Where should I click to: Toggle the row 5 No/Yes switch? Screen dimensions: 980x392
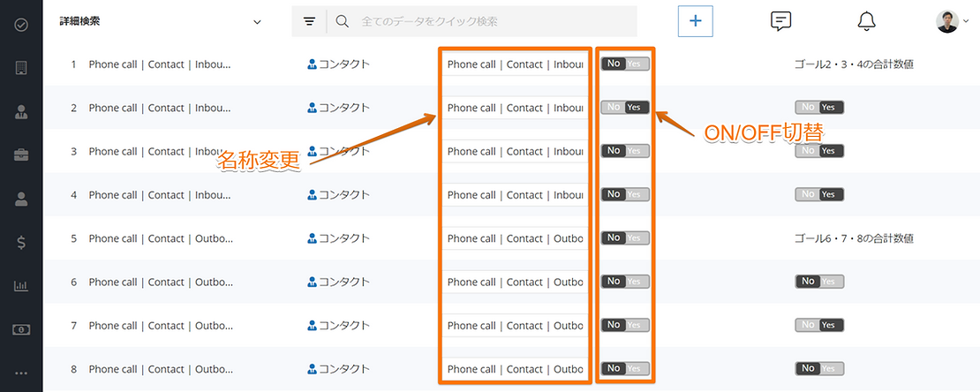[625, 238]
